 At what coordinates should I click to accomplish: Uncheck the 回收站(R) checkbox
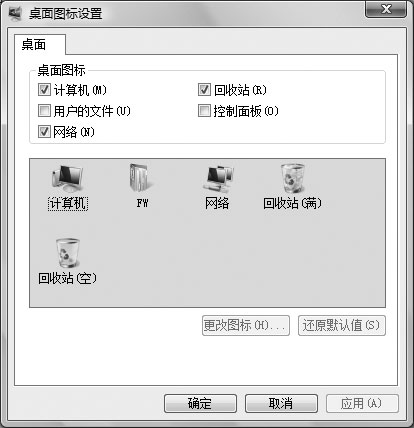click(204, 90)
